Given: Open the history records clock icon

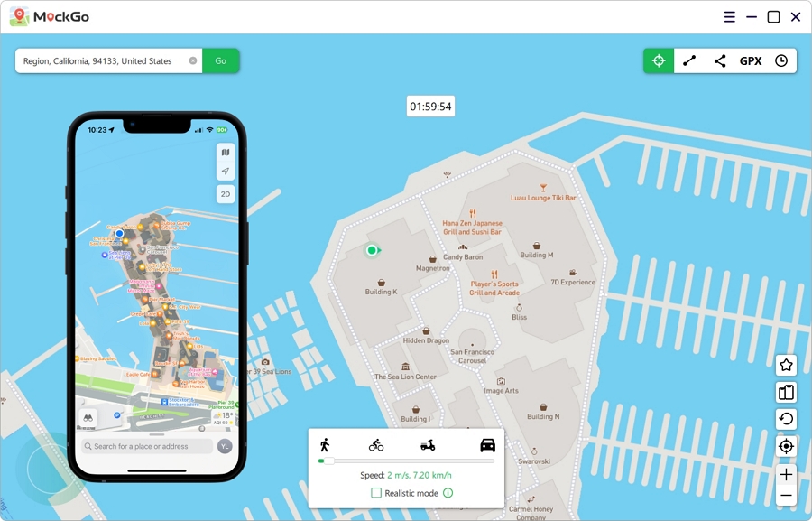Looking at the screenshot, I should pyautogui.click(x=781, y=60).
